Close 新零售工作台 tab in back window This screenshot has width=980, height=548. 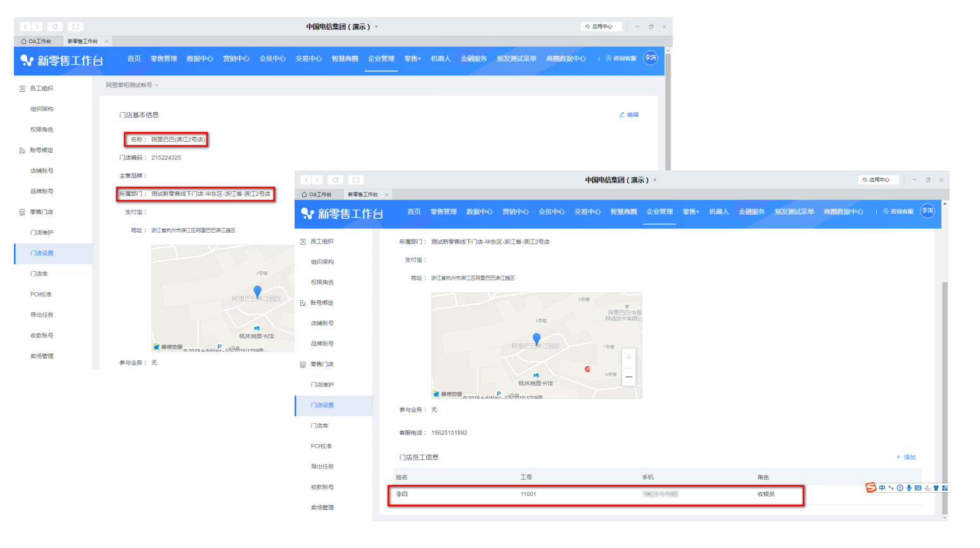106,41
